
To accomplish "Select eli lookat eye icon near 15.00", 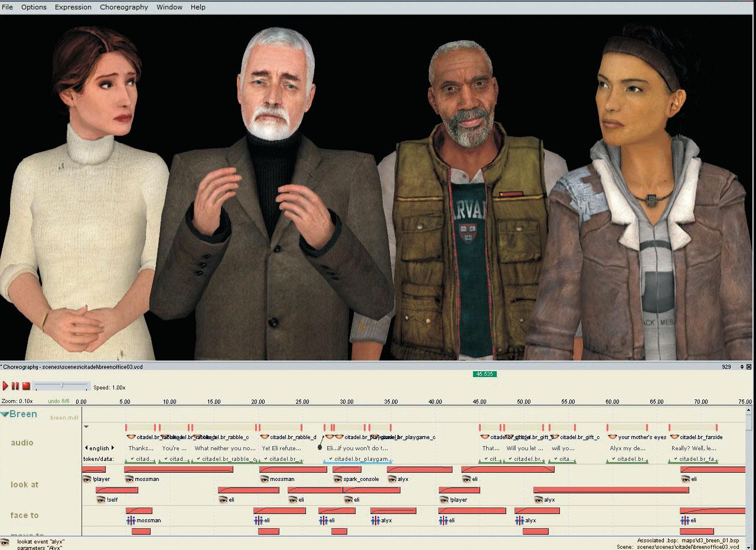I will [x=223, y=499].
